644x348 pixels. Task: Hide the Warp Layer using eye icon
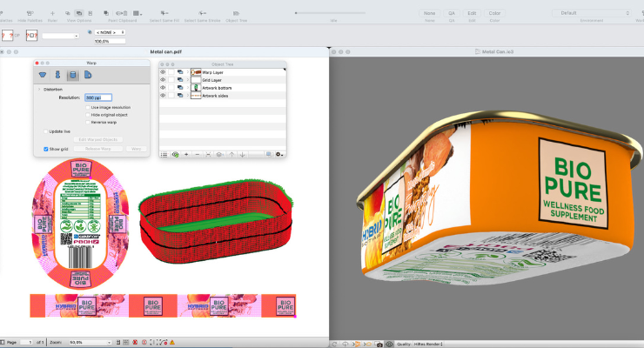coord(163,72)
